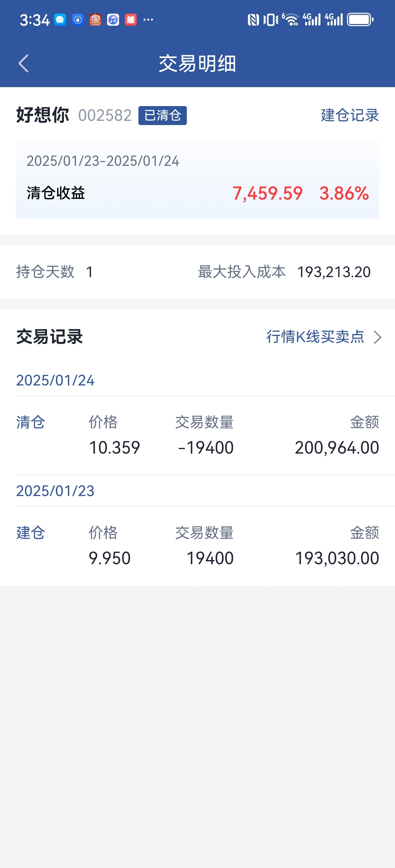This screenshot has width=395, height=868.
Task: Tap the blue chat bubble notification icon
Action: point(60,20)
